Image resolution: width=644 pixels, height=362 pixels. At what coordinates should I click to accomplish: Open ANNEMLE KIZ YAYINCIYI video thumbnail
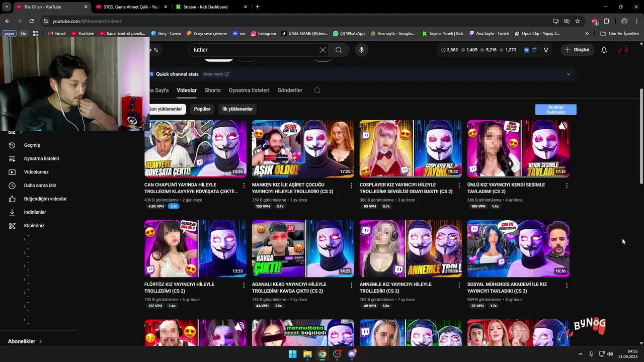tap(411, 248)
